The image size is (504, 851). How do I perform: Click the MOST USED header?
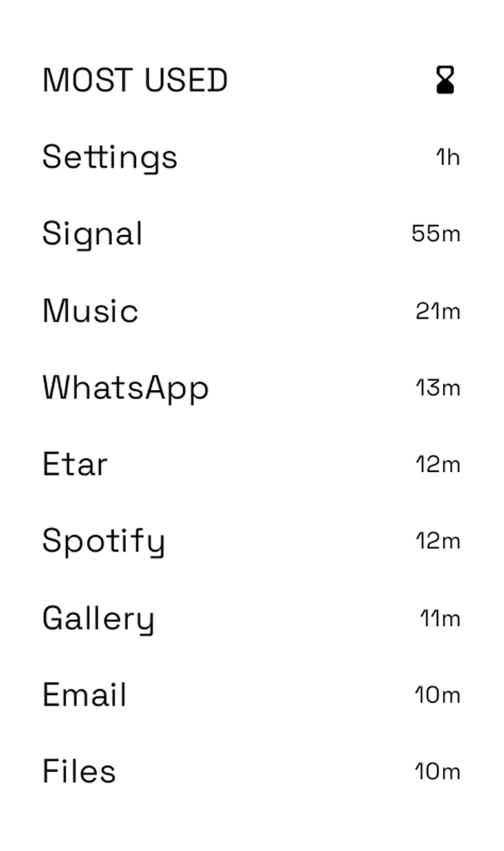[x=135, y=80]
